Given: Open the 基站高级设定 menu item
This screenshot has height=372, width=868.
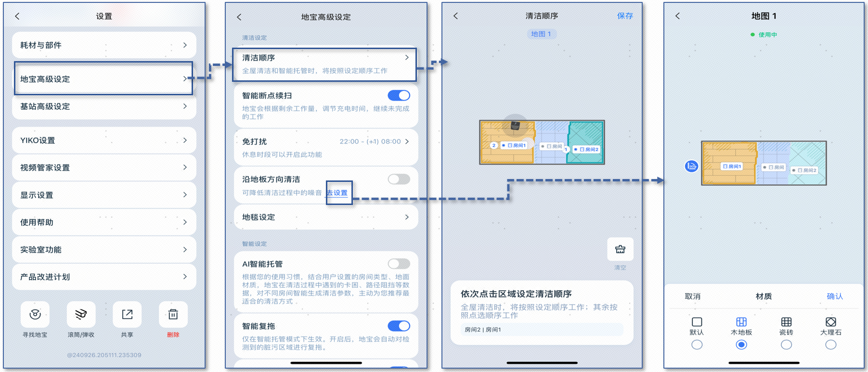Looking at the screenshot, I should (x=104, y=106).
